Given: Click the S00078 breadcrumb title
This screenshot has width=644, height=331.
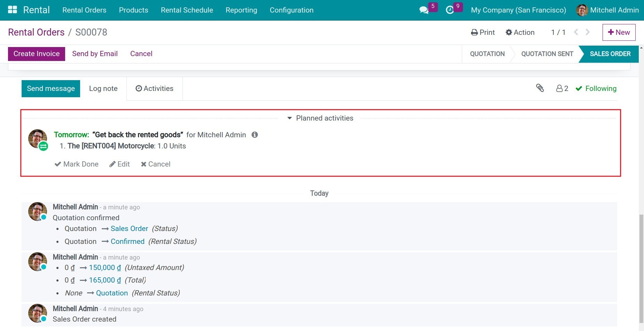Looking at the screenshot, I should (x=91, y=32).
